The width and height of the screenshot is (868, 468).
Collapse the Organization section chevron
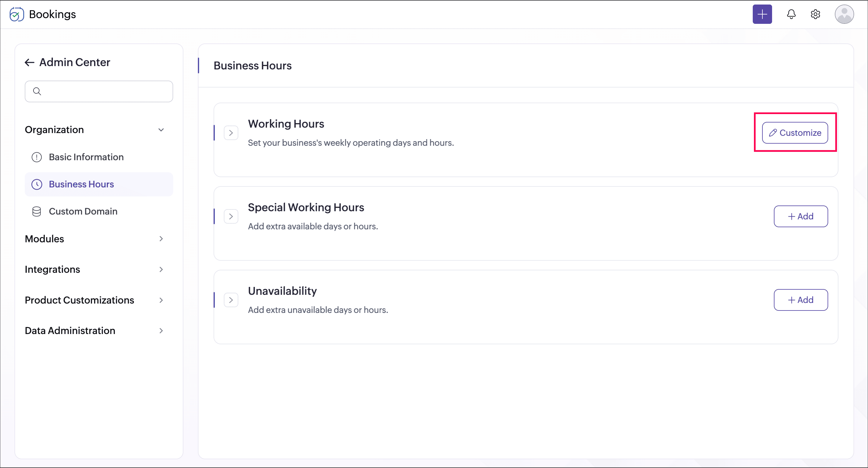click(161, 130)
